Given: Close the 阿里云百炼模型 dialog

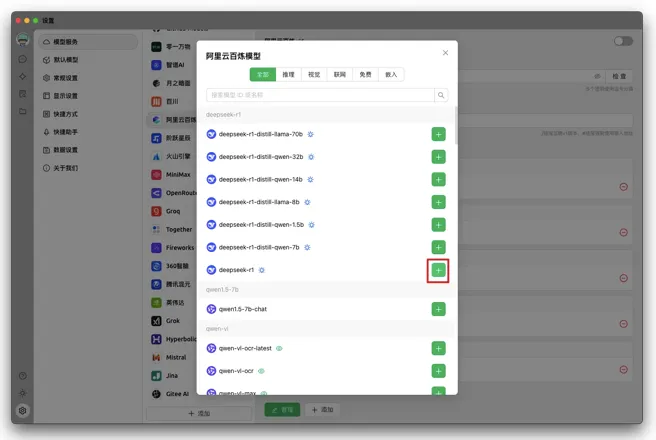Looking at the screenshot, I should 445,53.
